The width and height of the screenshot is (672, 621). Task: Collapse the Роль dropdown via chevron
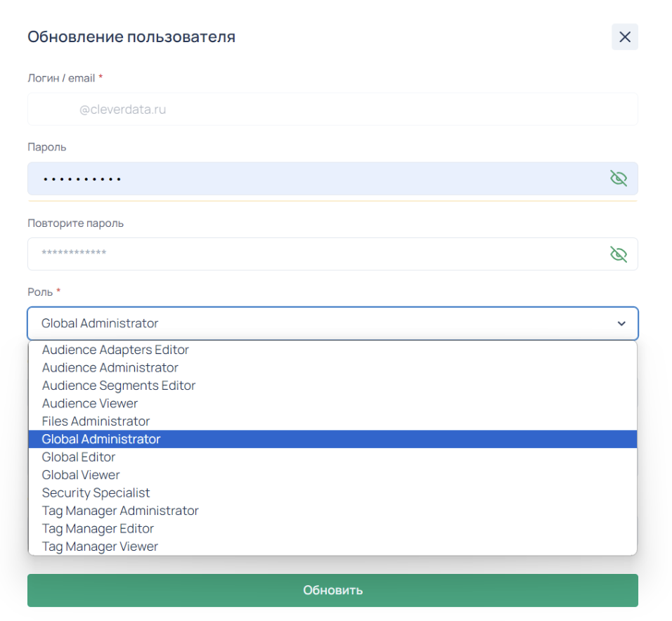621,323
